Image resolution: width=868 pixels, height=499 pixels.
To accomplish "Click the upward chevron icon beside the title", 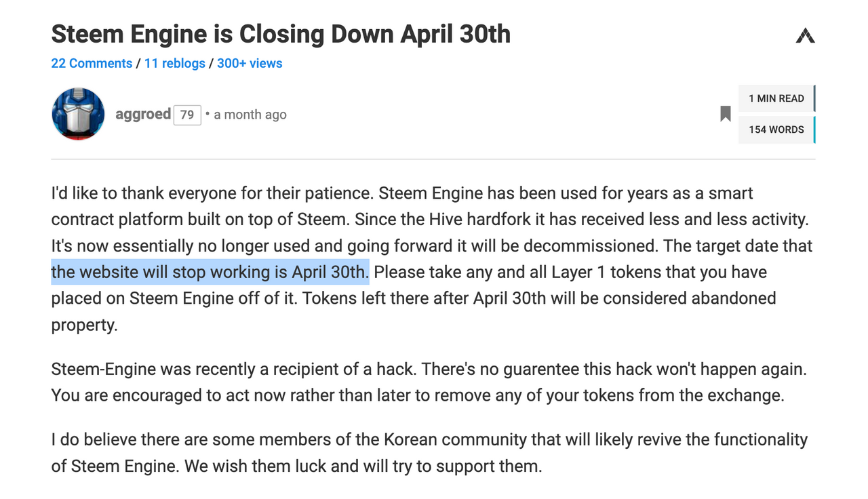I will (805, 36).
